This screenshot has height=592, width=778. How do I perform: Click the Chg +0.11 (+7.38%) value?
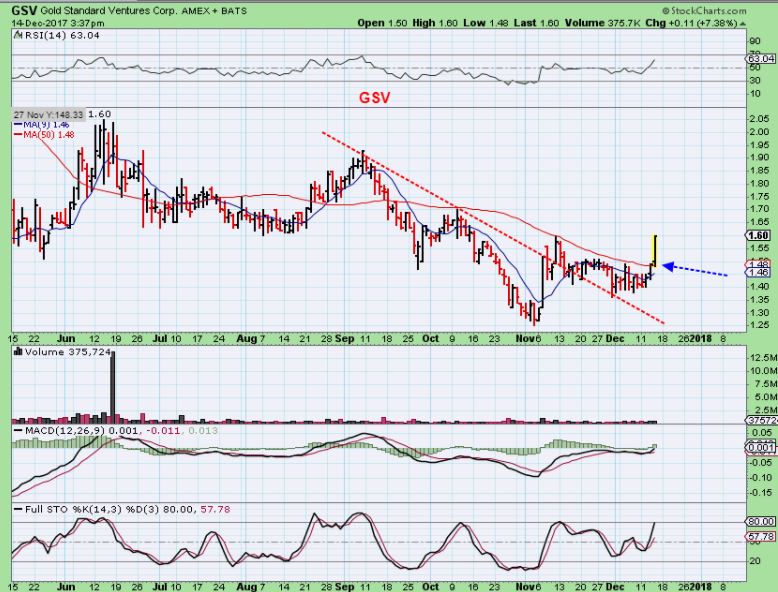(691, 23)
